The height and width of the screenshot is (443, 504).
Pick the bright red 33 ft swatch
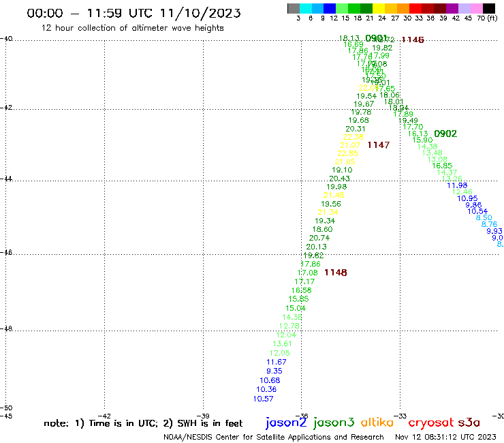415,8
